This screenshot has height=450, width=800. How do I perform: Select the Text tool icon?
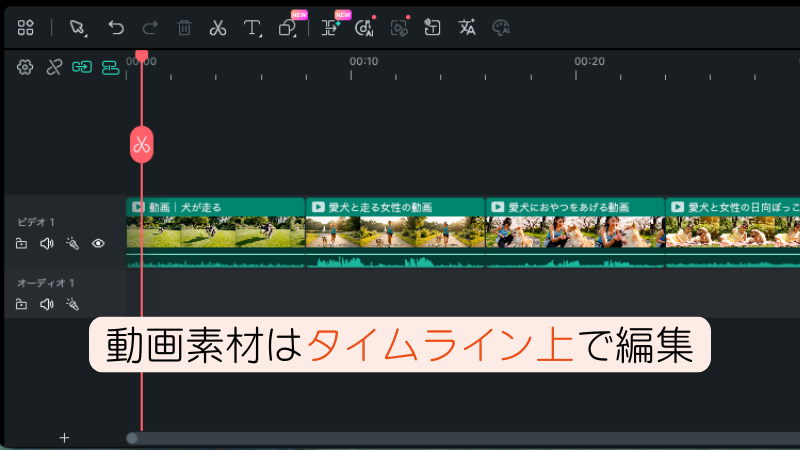[253, 28]
